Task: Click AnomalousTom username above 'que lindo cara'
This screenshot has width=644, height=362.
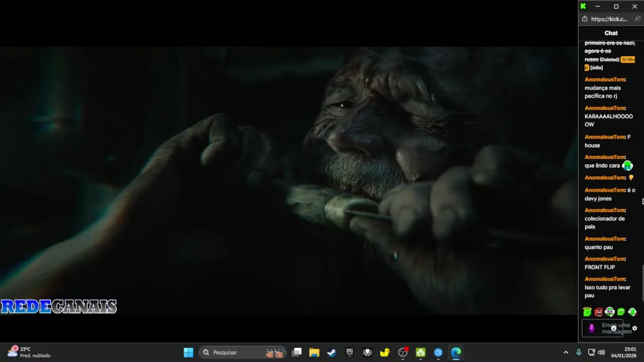Action: (605, 157)
